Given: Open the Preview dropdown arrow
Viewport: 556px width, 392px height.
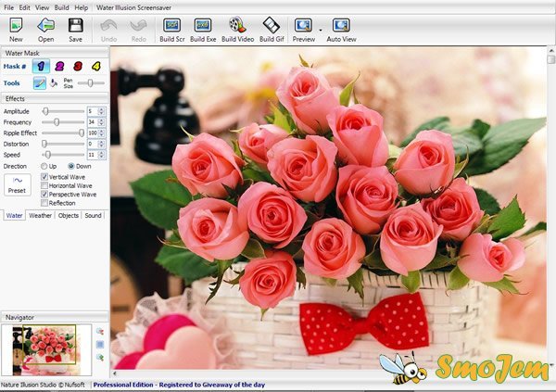Looking at the screenshot, I should pos(319,28).
